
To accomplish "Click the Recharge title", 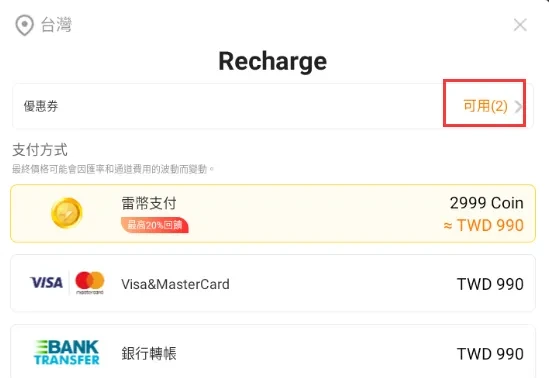I will tap(273, 61).
